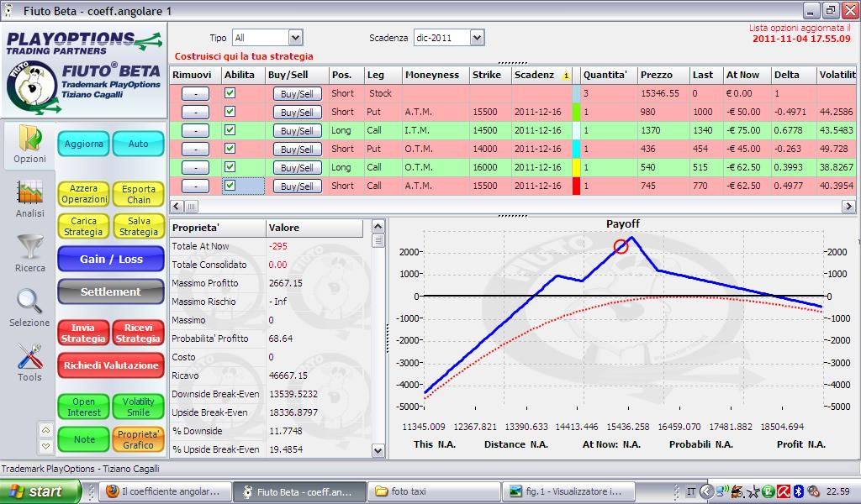Click the Salva Strategia button

coord(139,226)
